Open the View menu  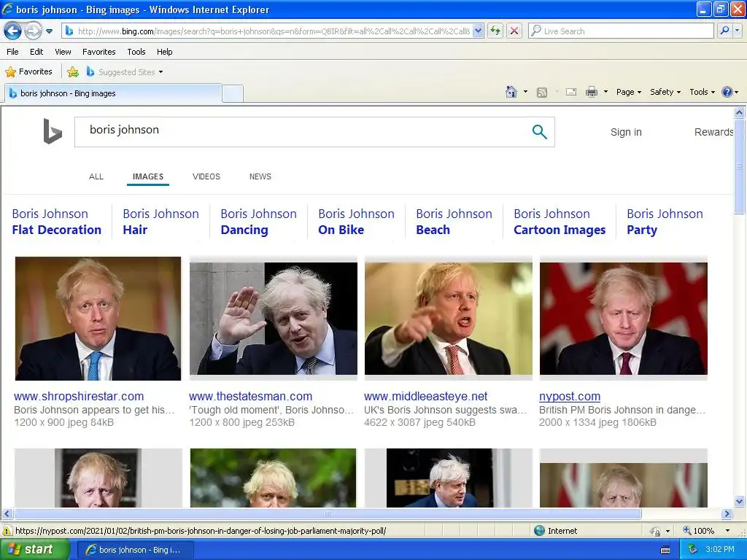pyautogui.click(x=63, y=52)
